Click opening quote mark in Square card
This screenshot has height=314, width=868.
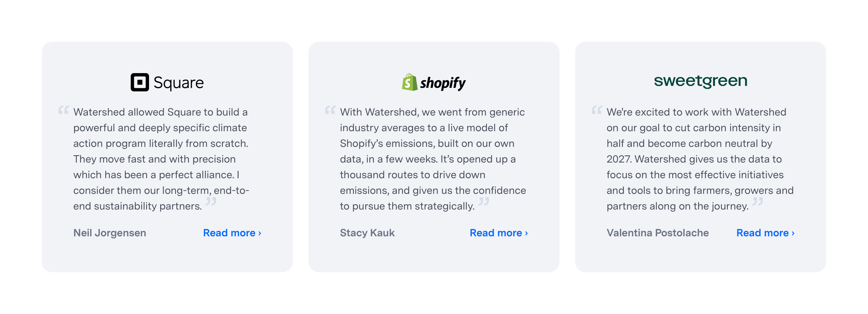coord(63,110)
